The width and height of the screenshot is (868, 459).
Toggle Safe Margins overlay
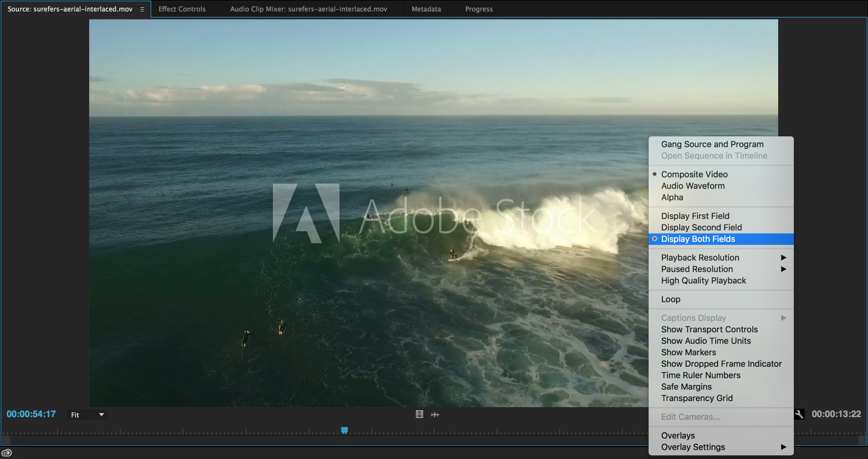tap(721, 387)
